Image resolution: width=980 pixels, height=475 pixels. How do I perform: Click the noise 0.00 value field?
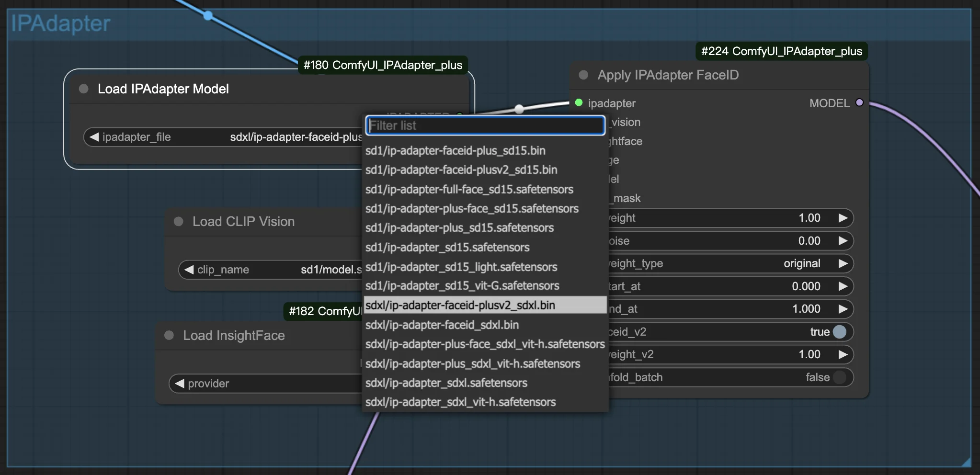pyautogui.click(x=809, y=241)
